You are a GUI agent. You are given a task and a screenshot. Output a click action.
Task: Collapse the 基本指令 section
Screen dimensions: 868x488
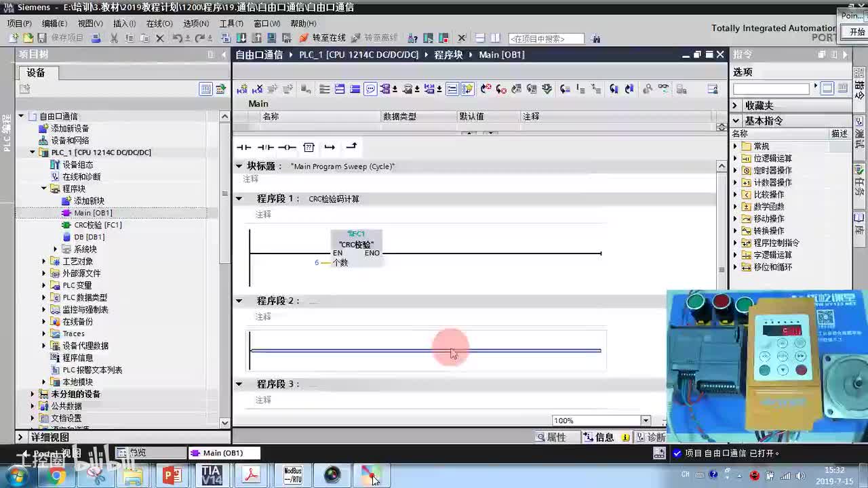click(736, 121)
